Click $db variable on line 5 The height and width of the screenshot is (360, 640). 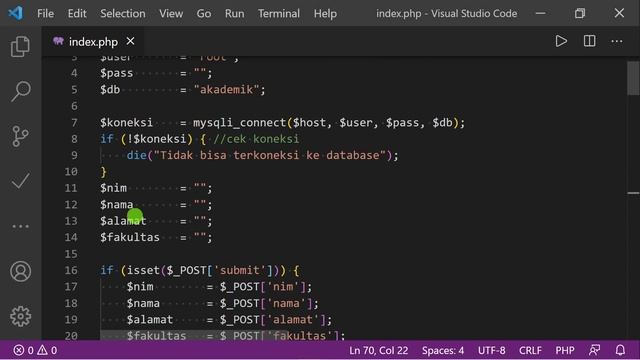tap(110, 89)
